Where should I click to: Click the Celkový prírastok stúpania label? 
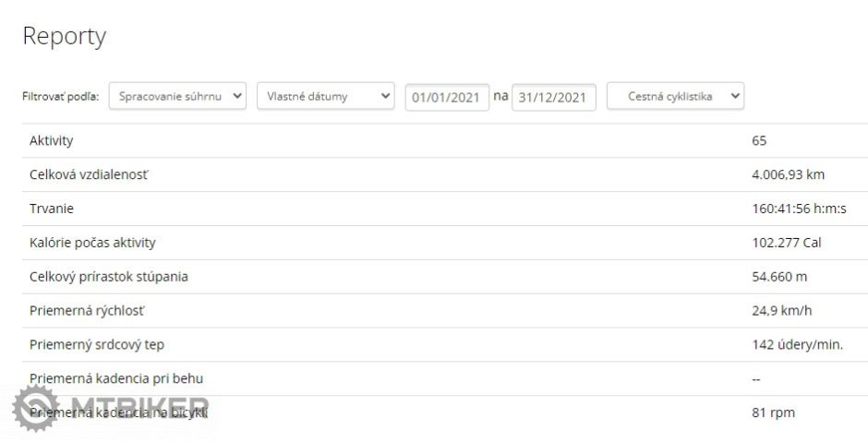point(108,277)
